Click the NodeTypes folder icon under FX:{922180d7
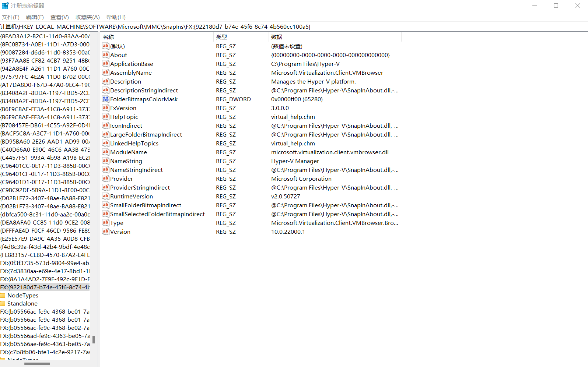The width and height of the screenshot is (588, 367). point(3,296)
